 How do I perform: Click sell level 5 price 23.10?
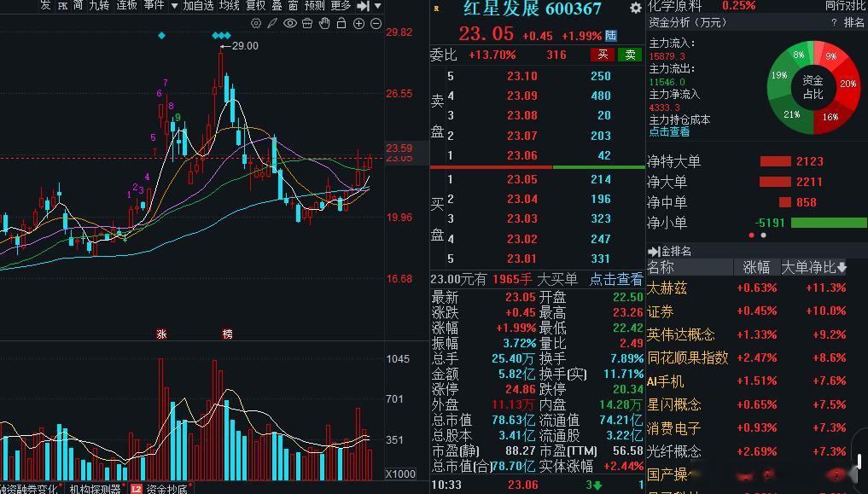(522, 76)
